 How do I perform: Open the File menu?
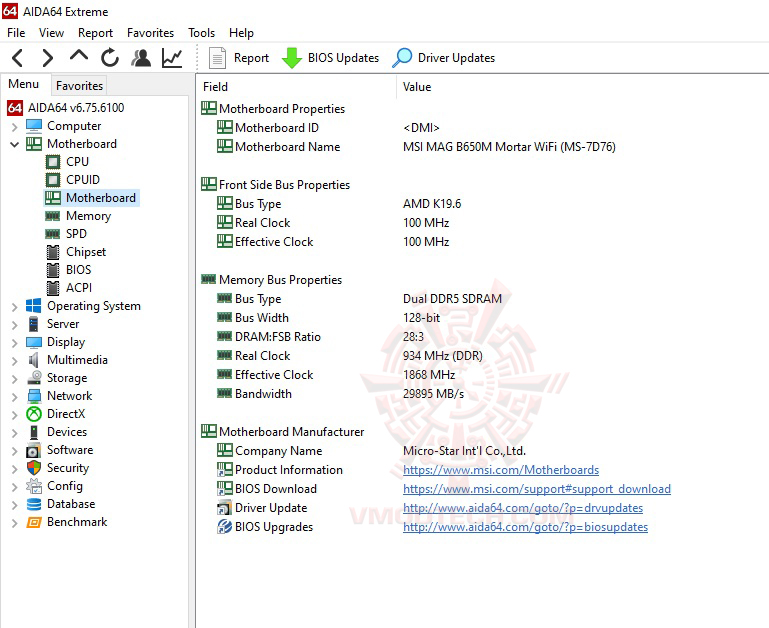click(16, 33)
